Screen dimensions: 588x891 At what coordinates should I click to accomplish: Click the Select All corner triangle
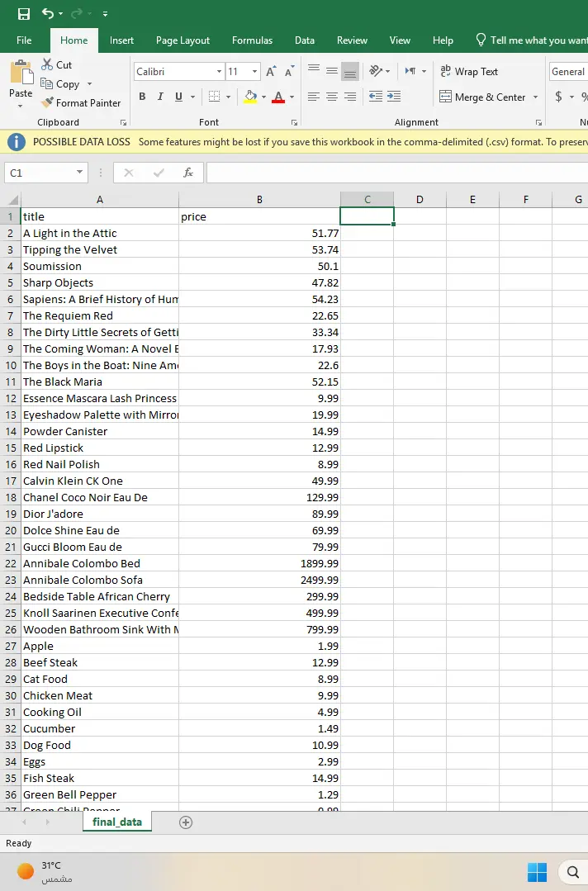[12, 200]
